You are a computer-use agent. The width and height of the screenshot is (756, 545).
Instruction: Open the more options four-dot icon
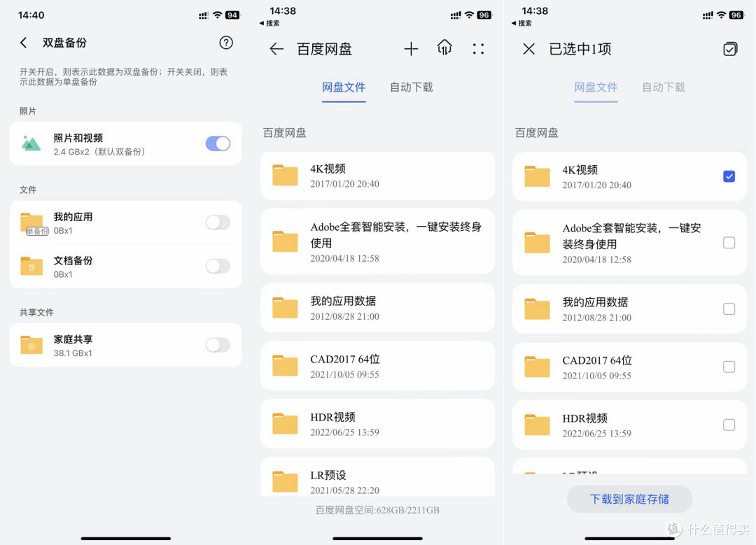point(478,49)
